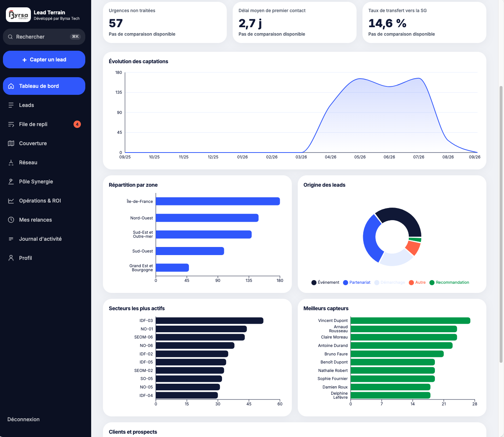This screenshot has height=437, width=504.
Task: Click the 2,7 j average delay value
Action: pyautogui.click(x=250, y=23)
